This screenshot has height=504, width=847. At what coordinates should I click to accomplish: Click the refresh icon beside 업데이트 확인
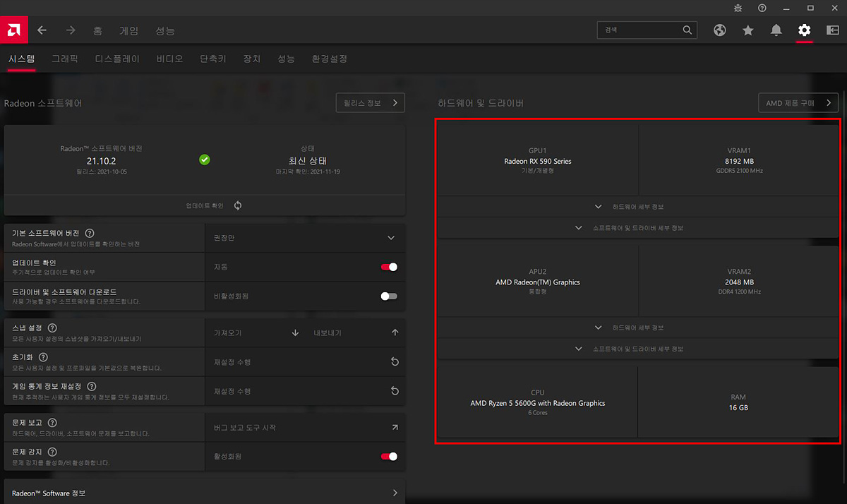click(238, 205)
